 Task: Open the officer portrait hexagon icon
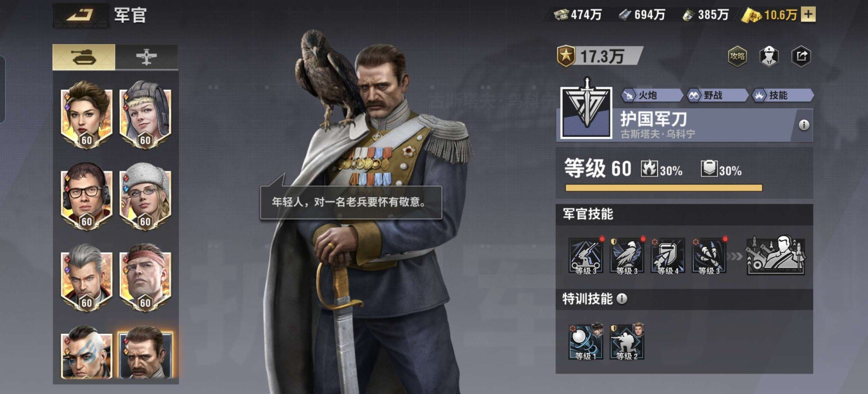[x=769, y=56]
